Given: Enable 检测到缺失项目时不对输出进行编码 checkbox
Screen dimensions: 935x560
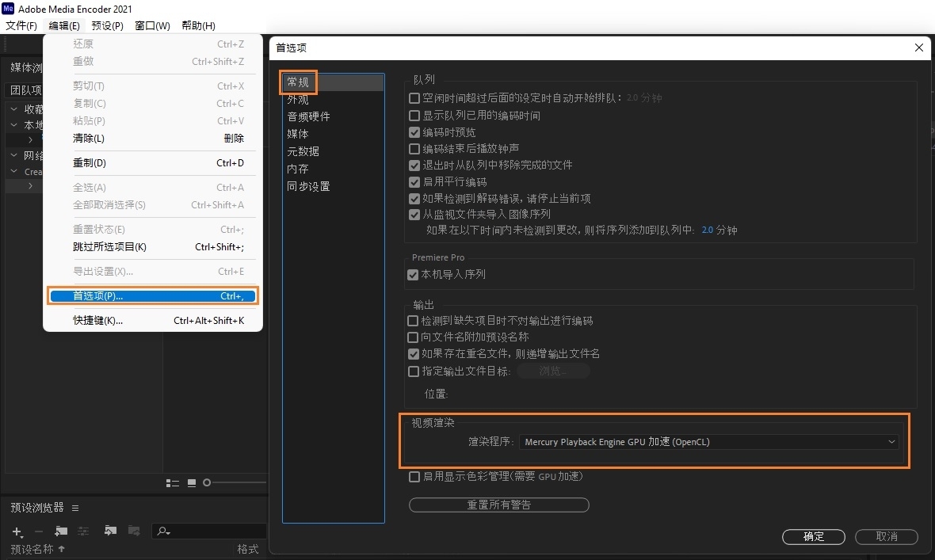Looking at the screenshot, I should tap(413, 321).
